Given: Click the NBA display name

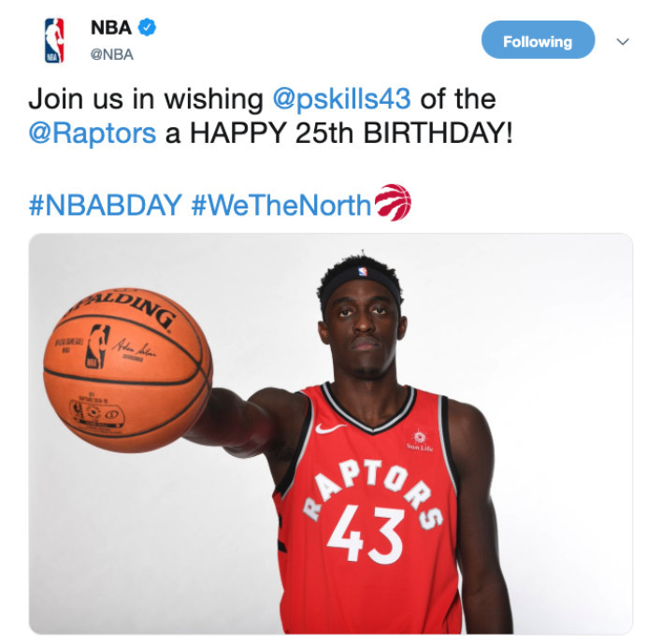Looking at the screenshot, I should point(111,28).
